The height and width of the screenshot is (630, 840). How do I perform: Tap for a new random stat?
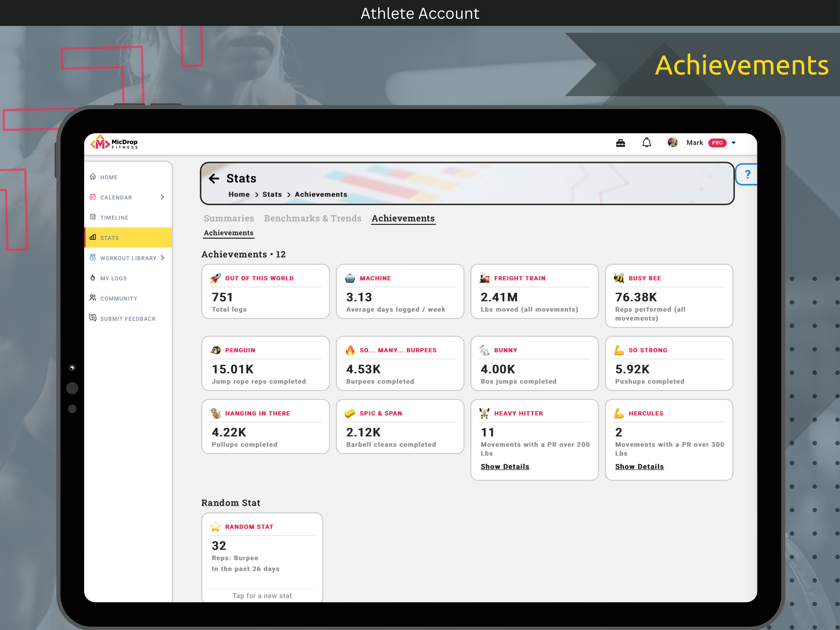pos(262,596)
